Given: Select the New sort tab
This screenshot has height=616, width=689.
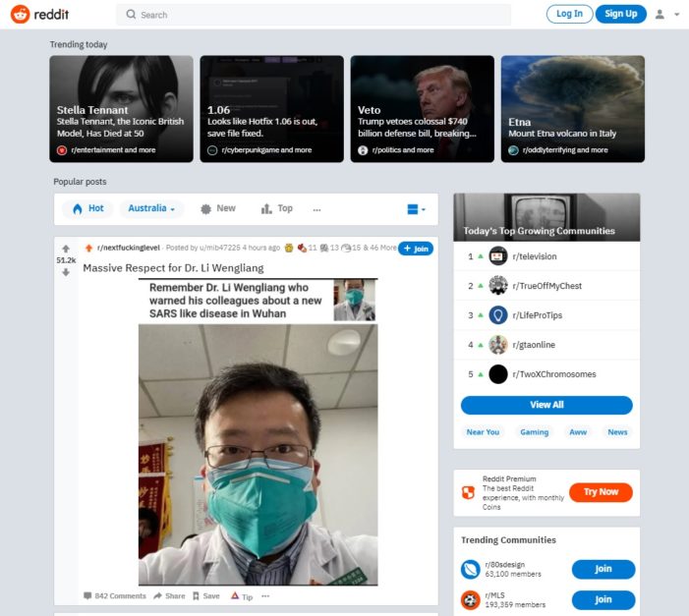Looking at the screenshot, I should point(218,208).
